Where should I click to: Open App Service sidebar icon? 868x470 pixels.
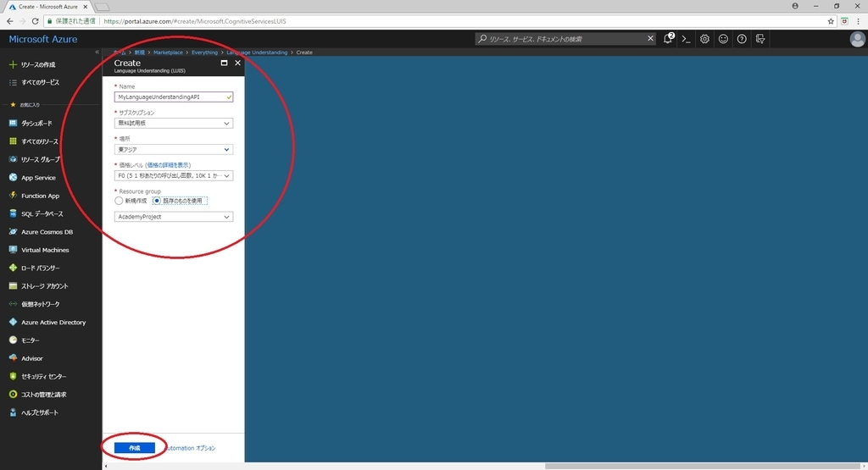(13, 178)
